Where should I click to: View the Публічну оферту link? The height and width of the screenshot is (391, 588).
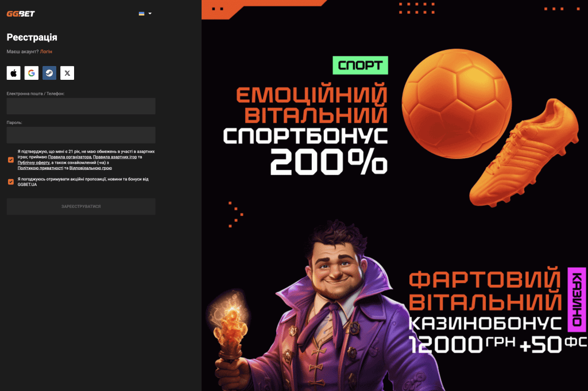33,162
